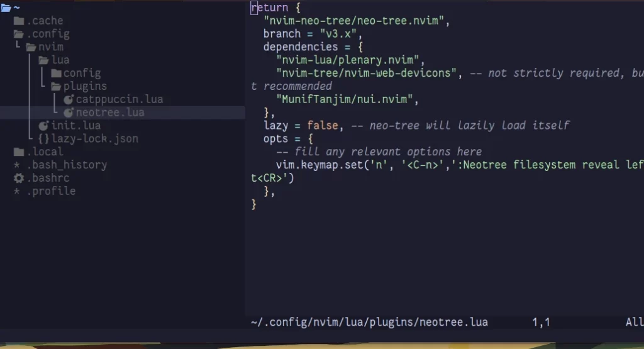644x349 pixels.
Task: Click the 'opts' key in code
Action: [x=275, y=139]
